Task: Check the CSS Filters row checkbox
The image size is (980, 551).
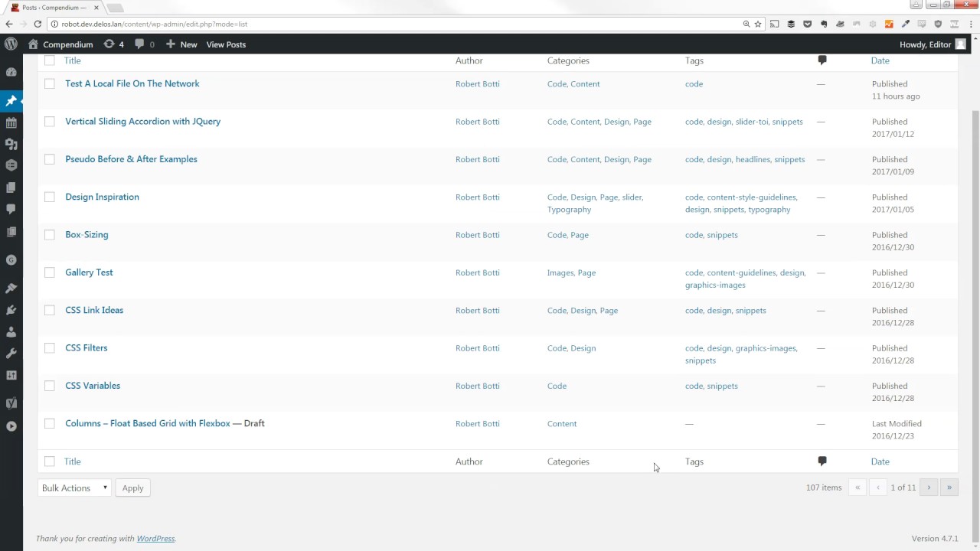Action: 50,348
